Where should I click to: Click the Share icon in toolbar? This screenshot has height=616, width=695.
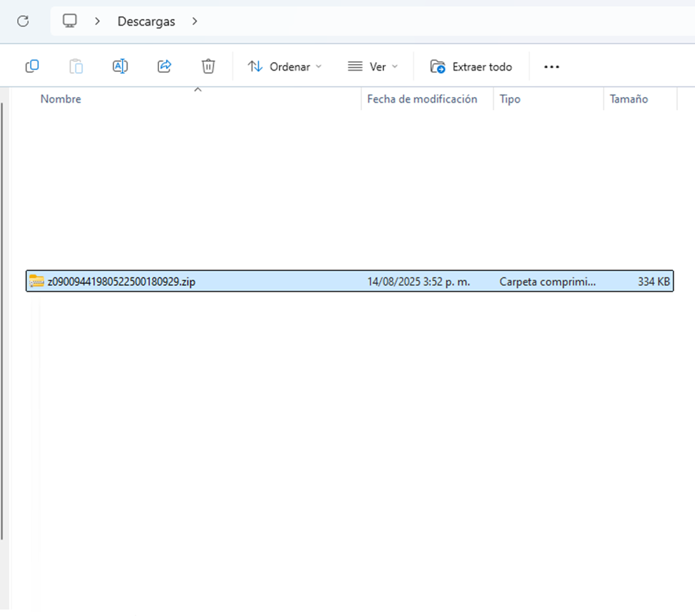164,66
